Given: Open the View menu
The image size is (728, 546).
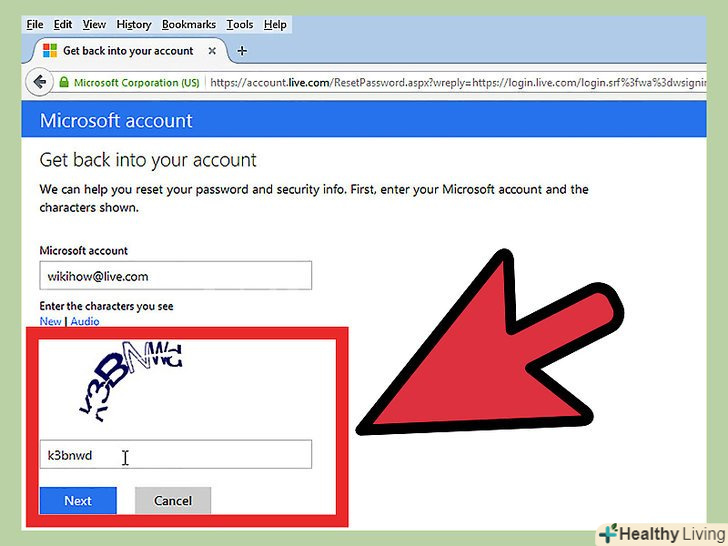Looking at the screenshot, I should [x=94, y=24].
